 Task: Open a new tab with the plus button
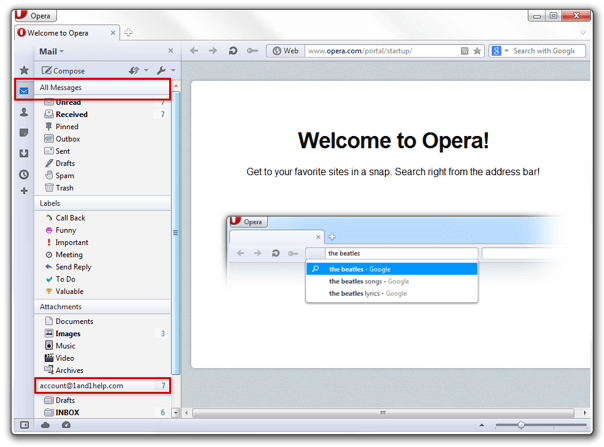[x=128, y=33]
